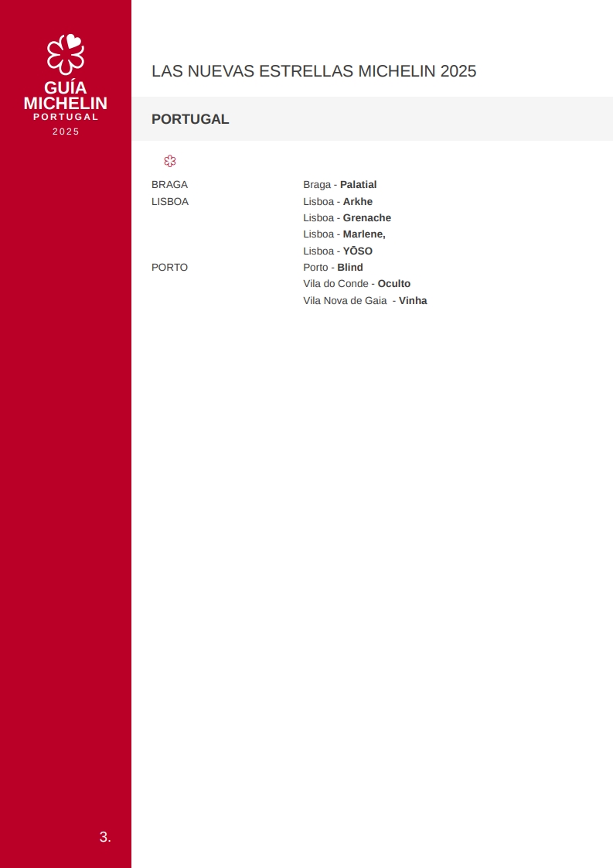The image size is (613, 868).
Task: Click the 'Braga - Palatial' entry
Action: 339,184
